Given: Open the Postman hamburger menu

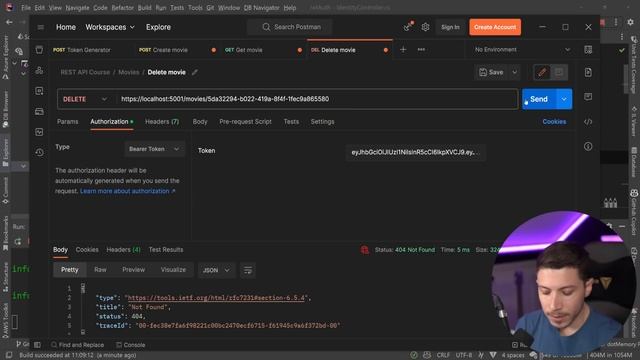Looking at the screenshot, I should tap(40, 27).
